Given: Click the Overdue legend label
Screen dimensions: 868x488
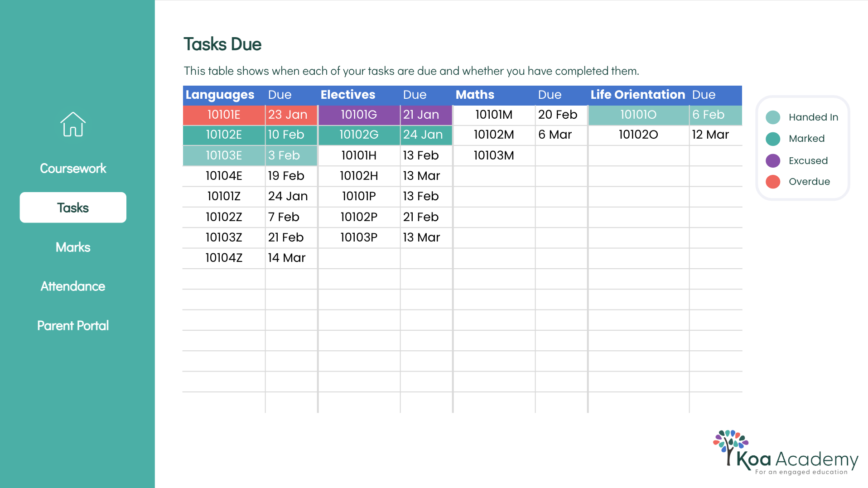Looking at the screenshot, I should (x=809, y=182).
